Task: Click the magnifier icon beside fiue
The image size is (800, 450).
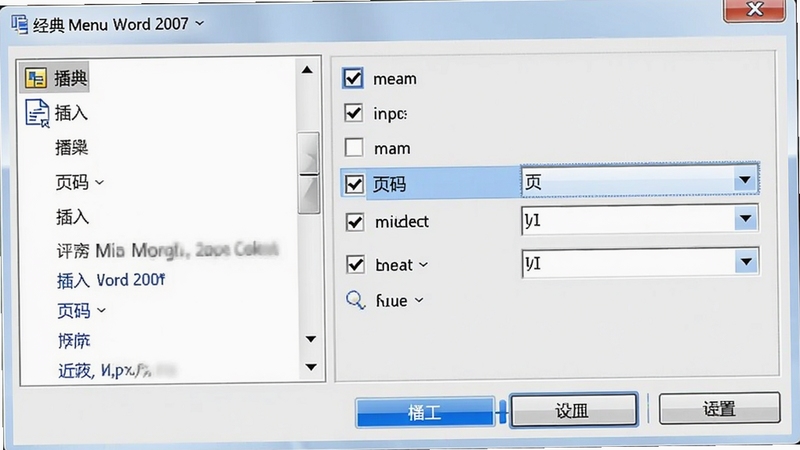Action: [356, 300]
